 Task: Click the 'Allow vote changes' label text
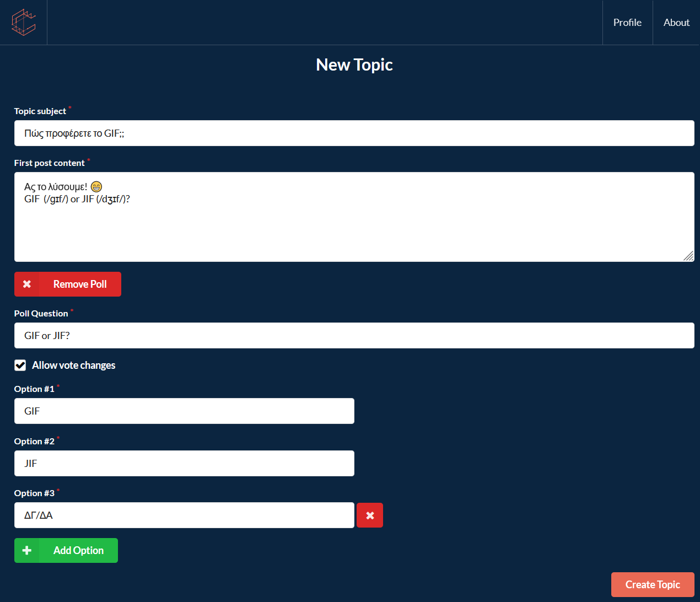pyautogui.click(x=73, y=365)
